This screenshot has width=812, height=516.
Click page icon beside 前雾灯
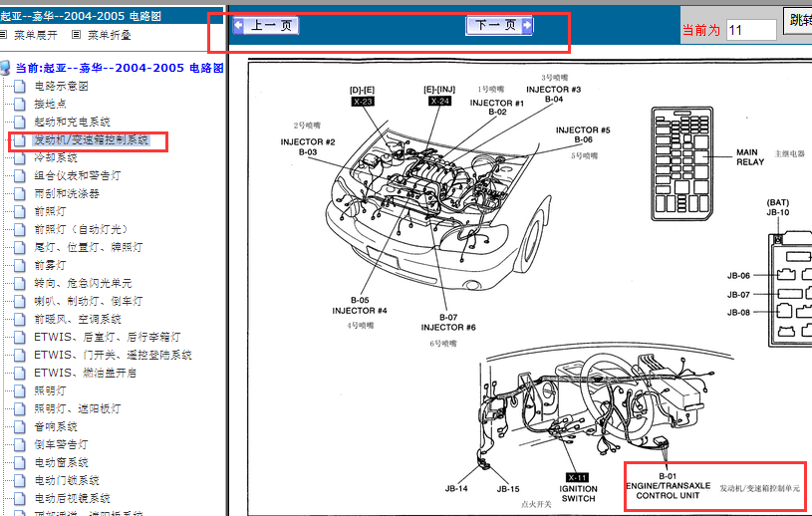coord(20,265)
